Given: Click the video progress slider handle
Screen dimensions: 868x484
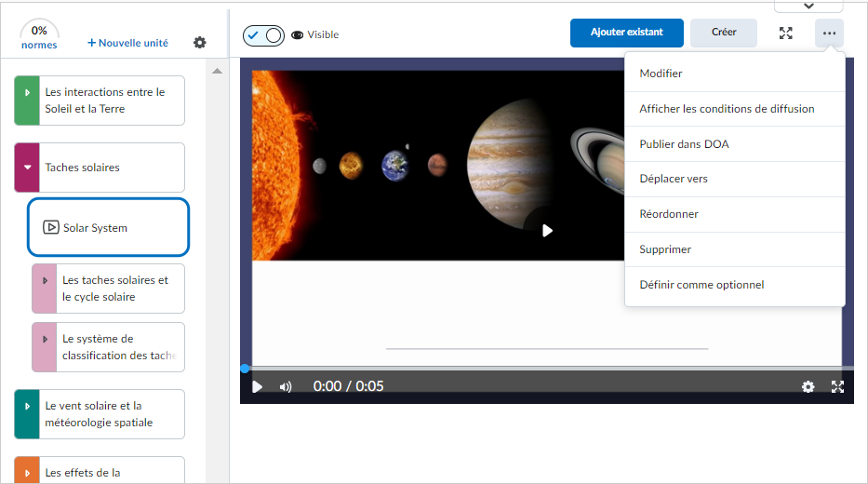Looking at the screenshot, I should click(x=245, y=369).
